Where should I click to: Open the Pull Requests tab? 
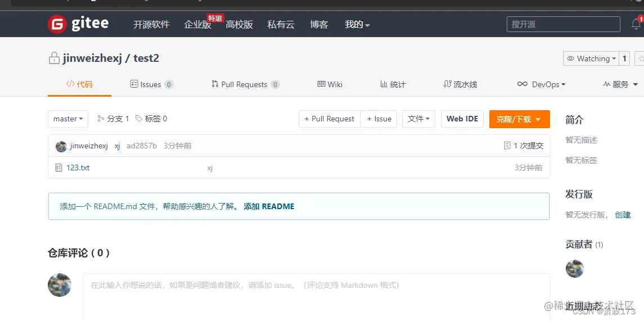click(246, 84)
